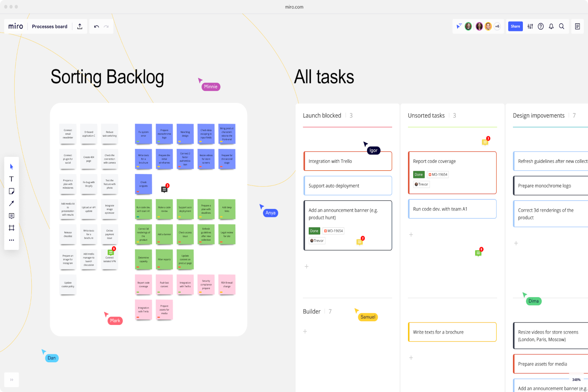The image size is (588, 392).
Task: Select the Arrow connector tool
Action: coord(12,203)
